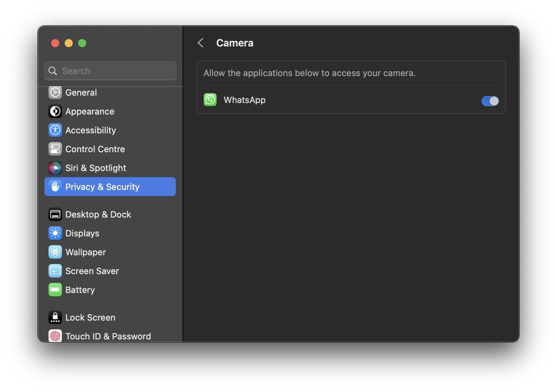The height and width of the screenshot is (392, 557).
Task: Select the General settings icon
Action: (55, 93)
